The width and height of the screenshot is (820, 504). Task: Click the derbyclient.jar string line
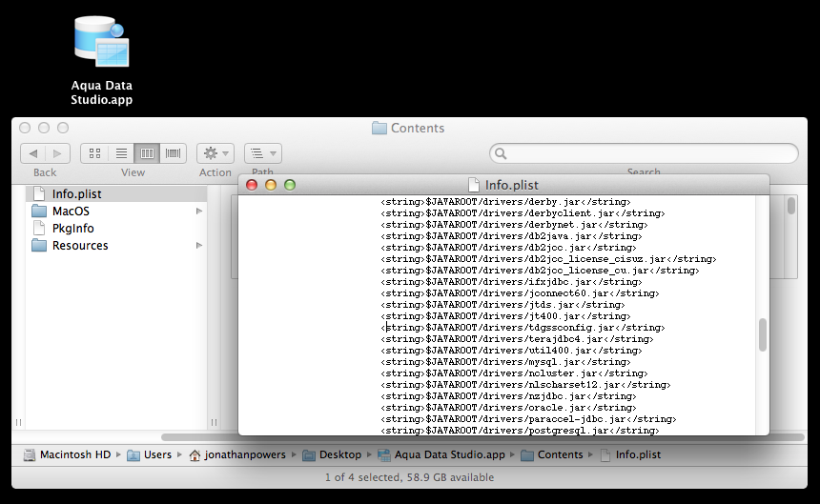pos(523,213)
